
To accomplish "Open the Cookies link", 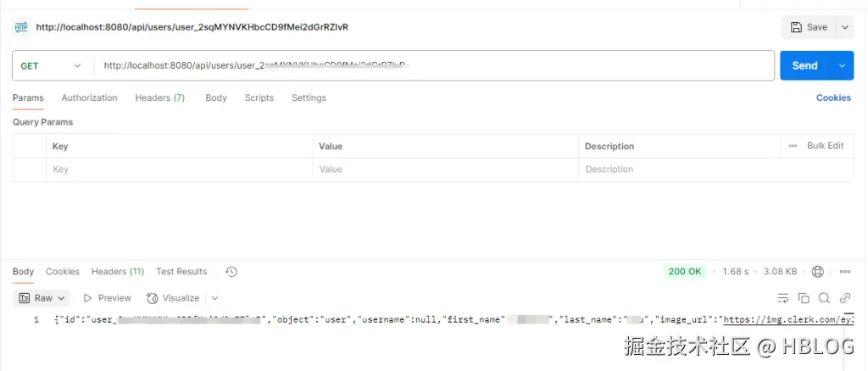I will pyautogui.click(x=833, y=98).
